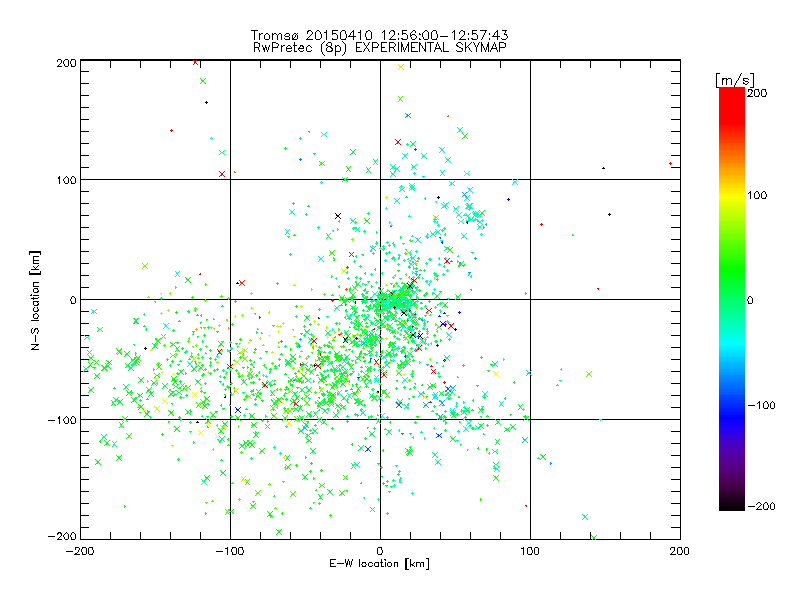Click the plot title 'Tromsø 20150410 12:56:00-12:57:43'
This screenshot has height=600, width=800.
pos(379,35)
